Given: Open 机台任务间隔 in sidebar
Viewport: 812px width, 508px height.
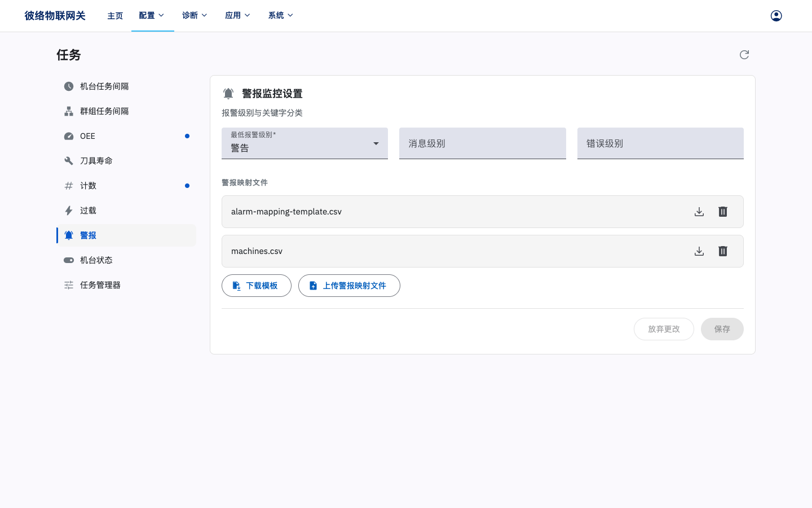Looking at the screenshot, I should click(x=126, y=86).
